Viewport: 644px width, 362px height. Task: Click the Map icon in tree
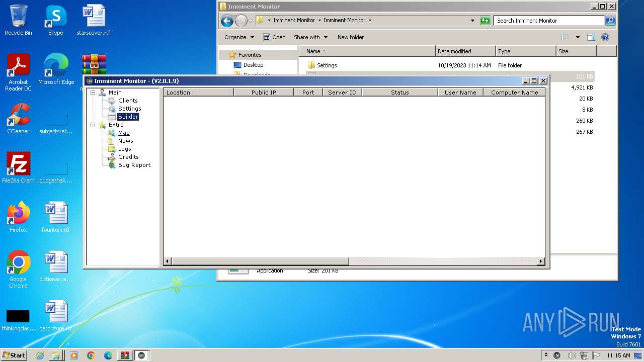[112, 133]
